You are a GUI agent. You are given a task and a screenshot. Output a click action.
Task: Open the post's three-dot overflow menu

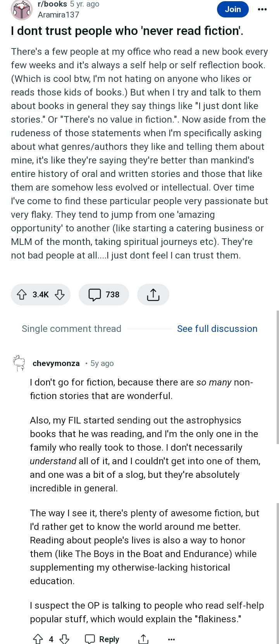point(262,9)
